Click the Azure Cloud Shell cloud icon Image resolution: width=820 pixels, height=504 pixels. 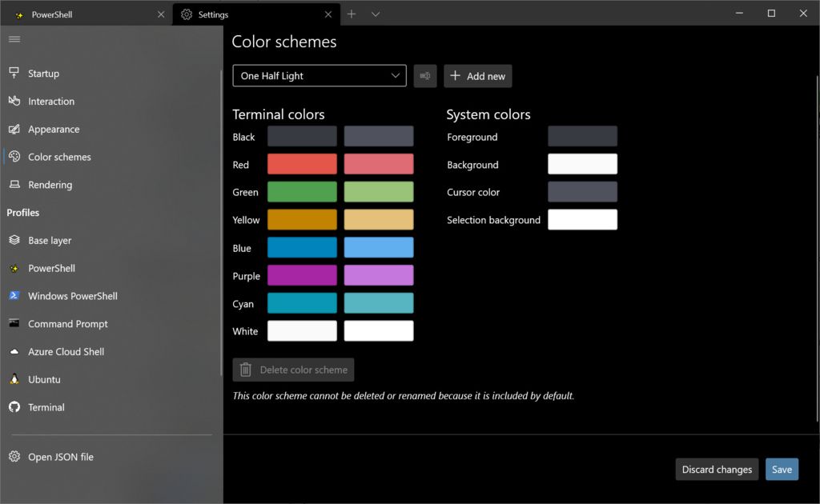click(14, 351)
